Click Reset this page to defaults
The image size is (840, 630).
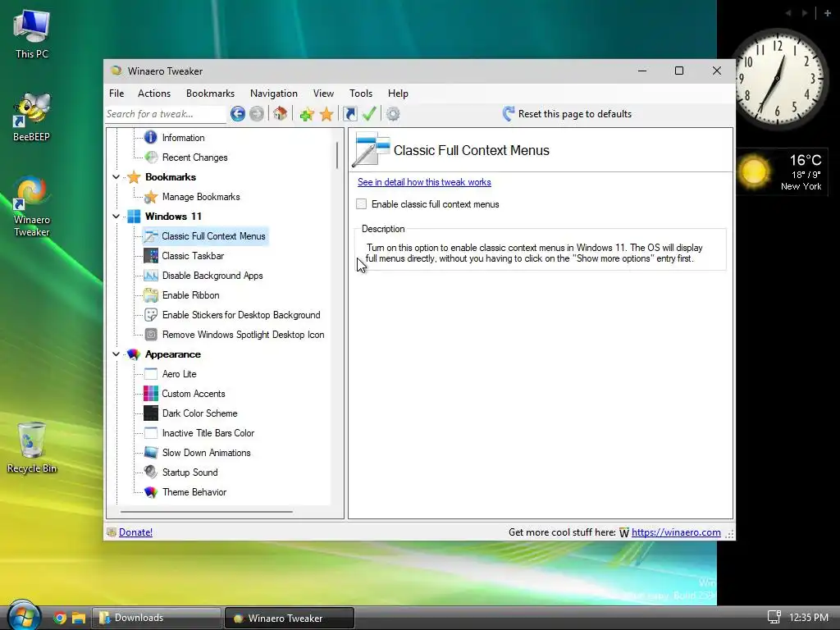coord(567,114)
